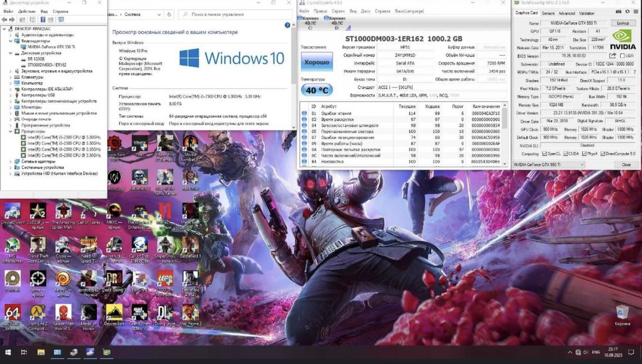642x364 pixels.
Task: Click the 40 °C temperature button
Action: (317, 90)
